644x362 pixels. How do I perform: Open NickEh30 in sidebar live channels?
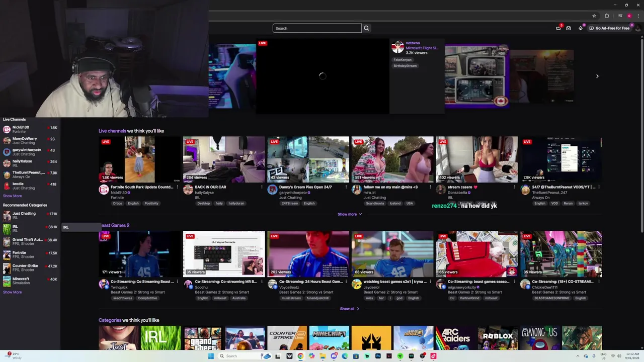30,129
